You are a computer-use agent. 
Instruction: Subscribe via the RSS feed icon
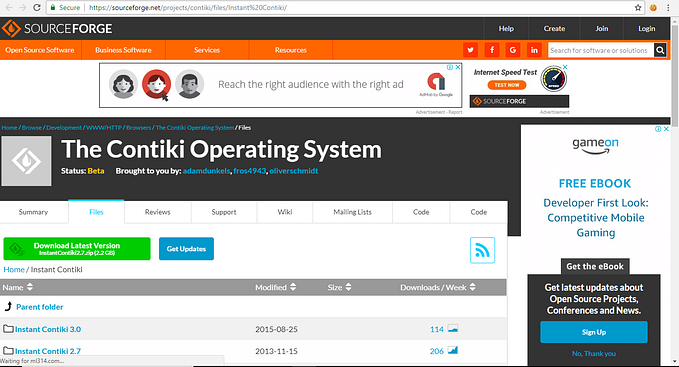tap(482, 250)
